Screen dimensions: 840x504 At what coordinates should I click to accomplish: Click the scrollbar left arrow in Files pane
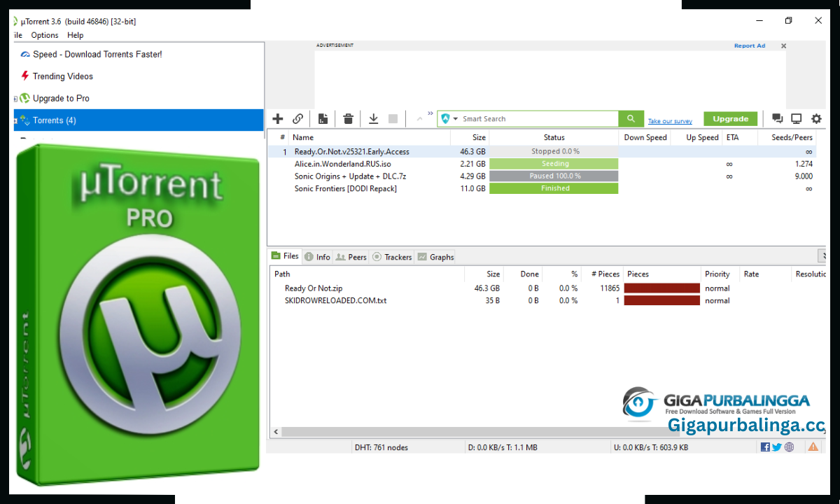(x=276, y=433)
